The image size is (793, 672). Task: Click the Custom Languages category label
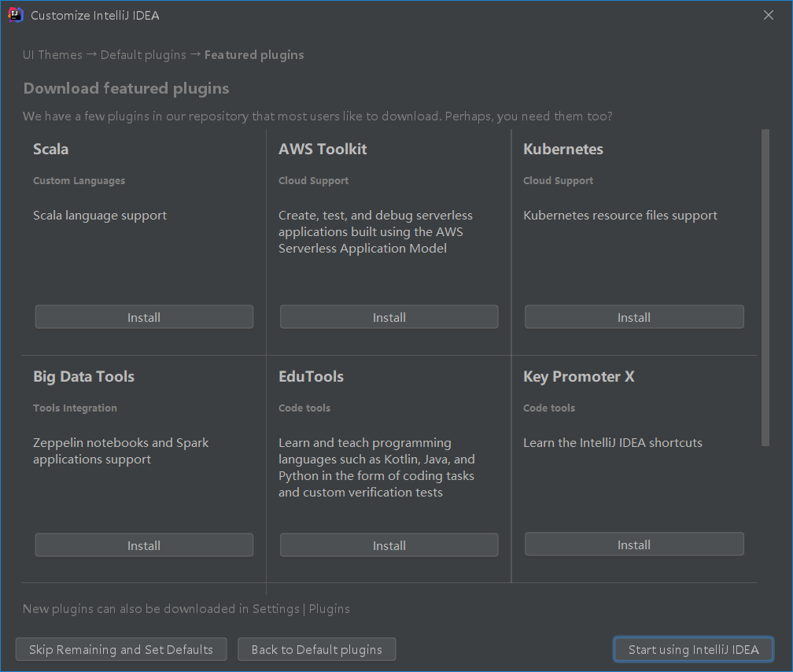click(x=79, y=181)
